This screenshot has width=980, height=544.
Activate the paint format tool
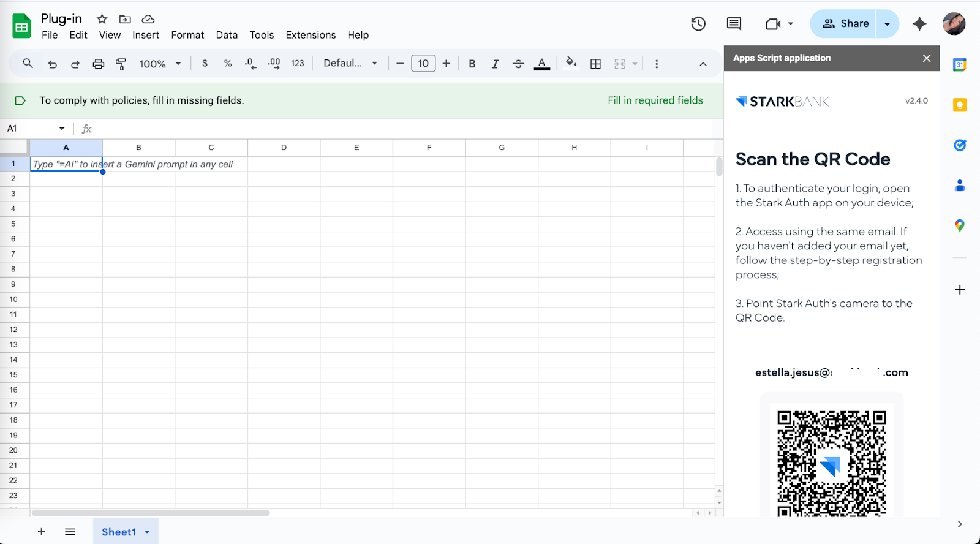[121, 64]
